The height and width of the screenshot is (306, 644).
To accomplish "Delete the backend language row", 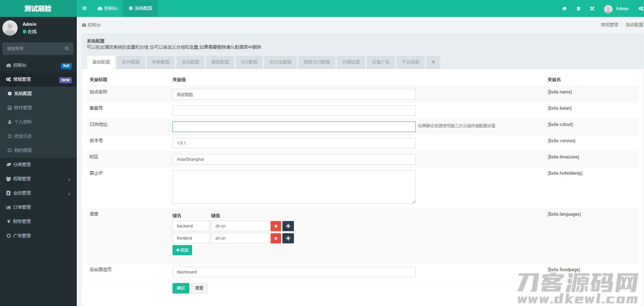I will point(276,226).
